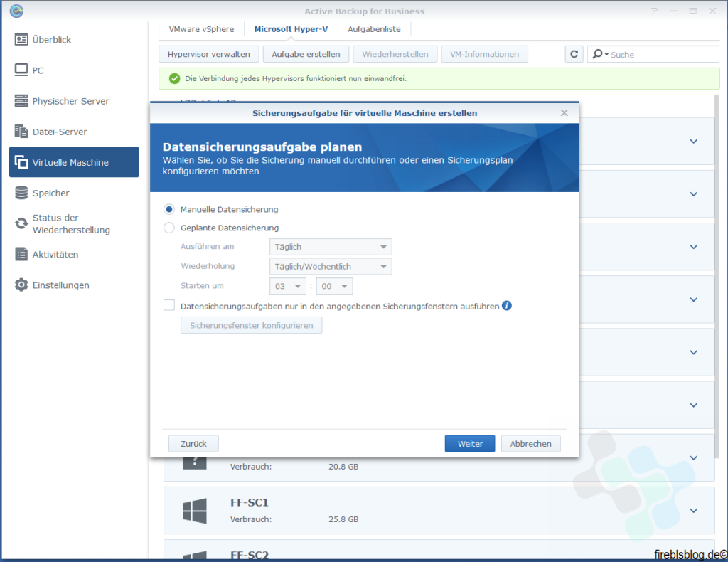Proceed with the Weiter button
This screenshot has height=562, width=728.
coord(470,444)
